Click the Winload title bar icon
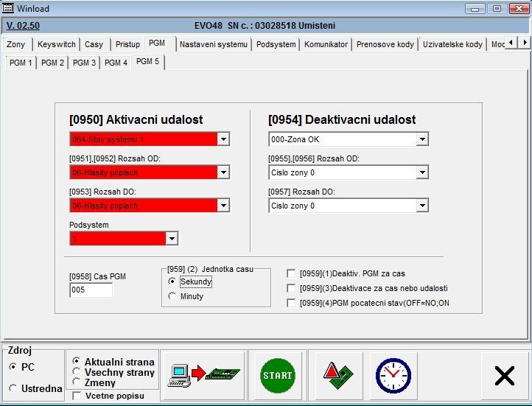Viewport: 532px width, 406px height. click(x=10, y=8)
